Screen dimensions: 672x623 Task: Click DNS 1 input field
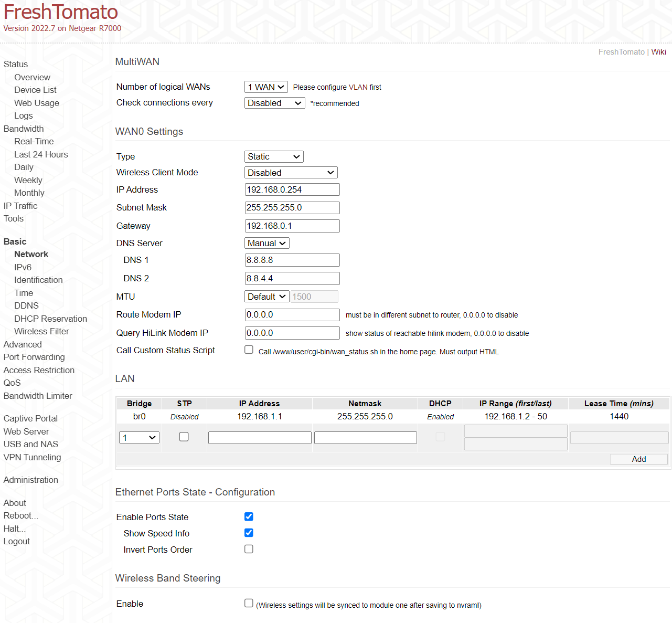pyautogui.click(x=292, y=260)
